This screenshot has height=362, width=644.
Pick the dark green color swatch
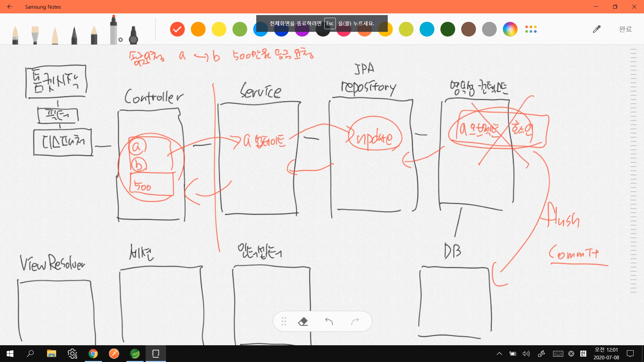pos(448,29)
